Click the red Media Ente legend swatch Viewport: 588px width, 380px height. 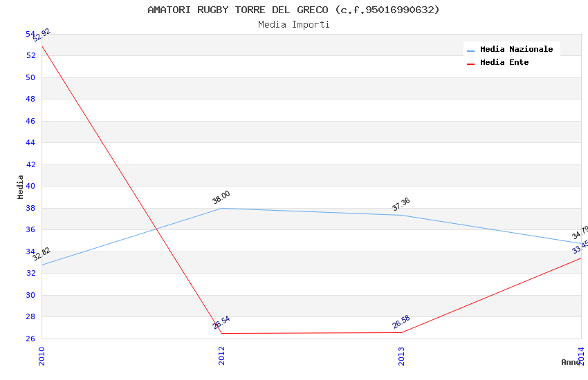pyautogui.click(x=471, y=64)
